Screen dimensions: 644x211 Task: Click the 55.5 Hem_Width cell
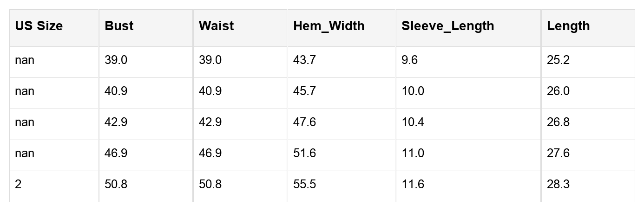click(304, 185)
